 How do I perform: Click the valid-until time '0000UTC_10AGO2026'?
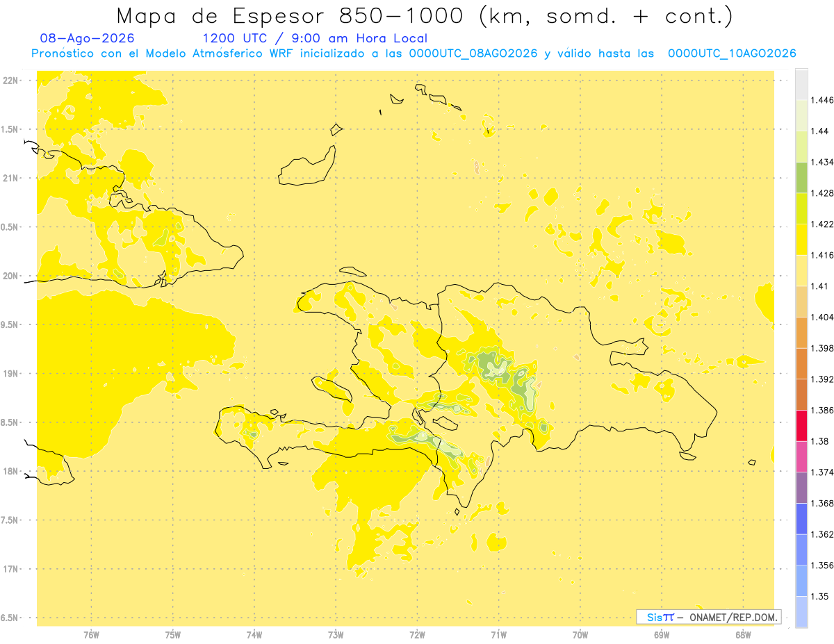point(732,53)
